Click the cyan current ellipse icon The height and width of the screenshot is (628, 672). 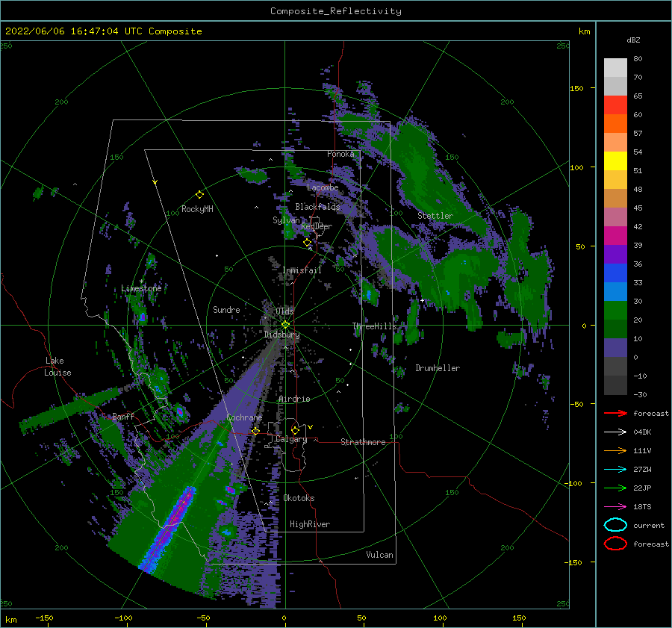pyautogui.click(x=615, y=525)
